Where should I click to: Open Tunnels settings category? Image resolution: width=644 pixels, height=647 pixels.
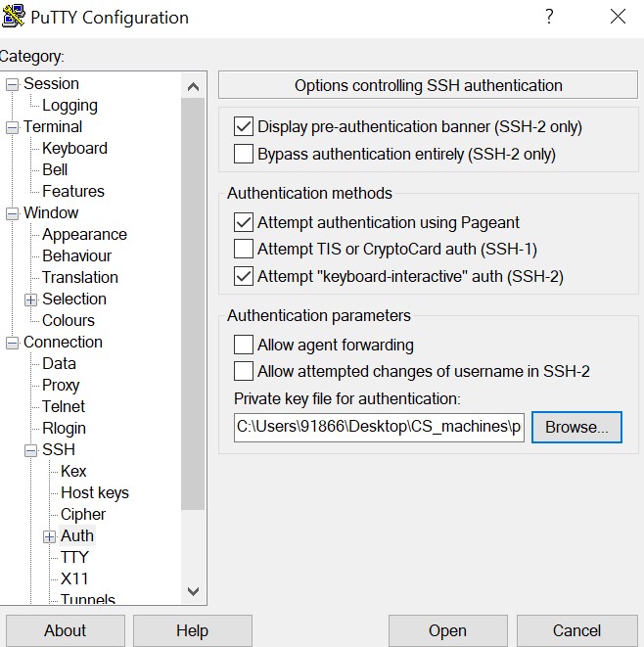[x=87, y=599]
